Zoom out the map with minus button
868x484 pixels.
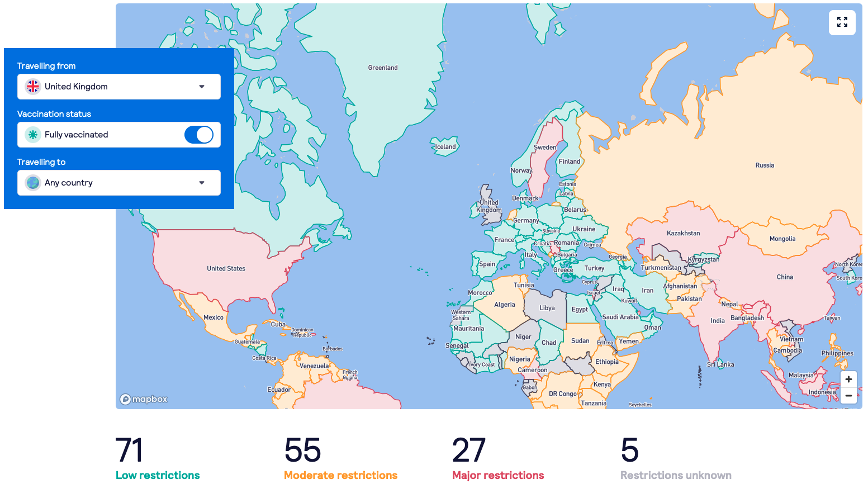(x=848, y=396)
